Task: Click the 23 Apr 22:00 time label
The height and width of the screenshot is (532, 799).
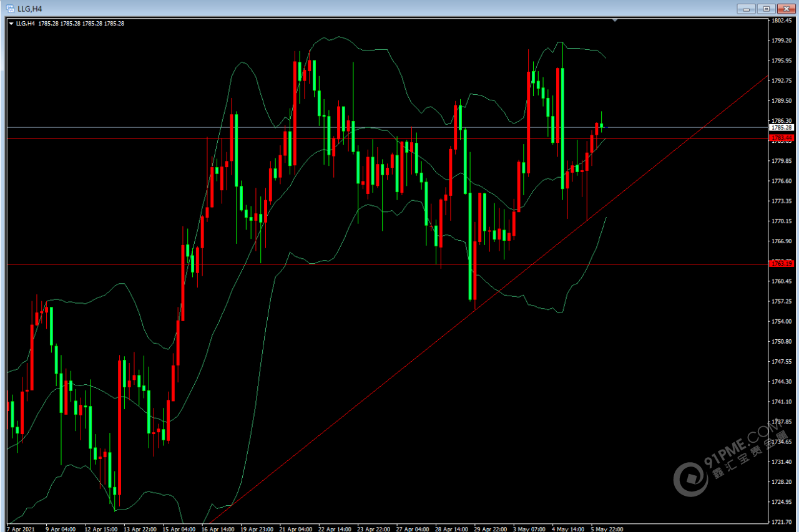Action: coord(374,529)
